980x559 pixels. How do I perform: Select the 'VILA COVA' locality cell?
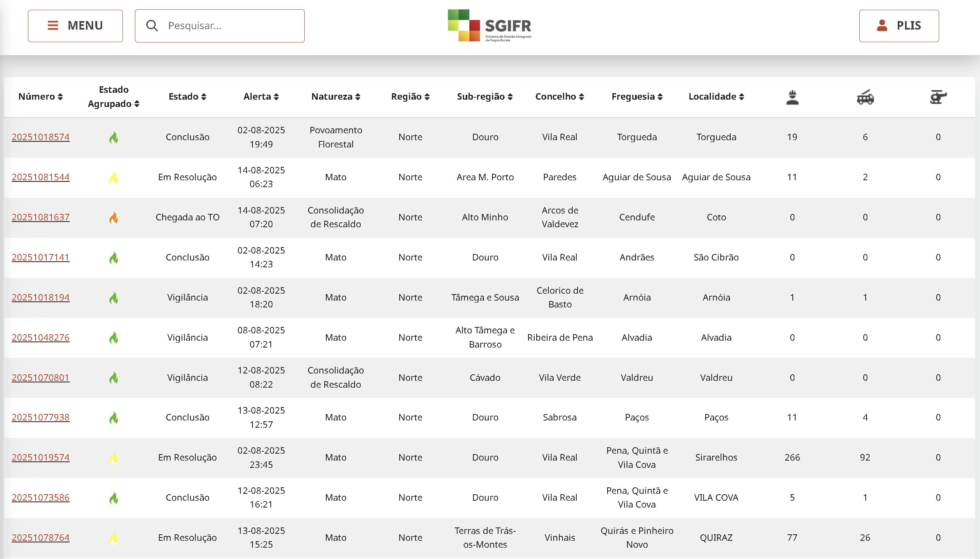(716, 498)
